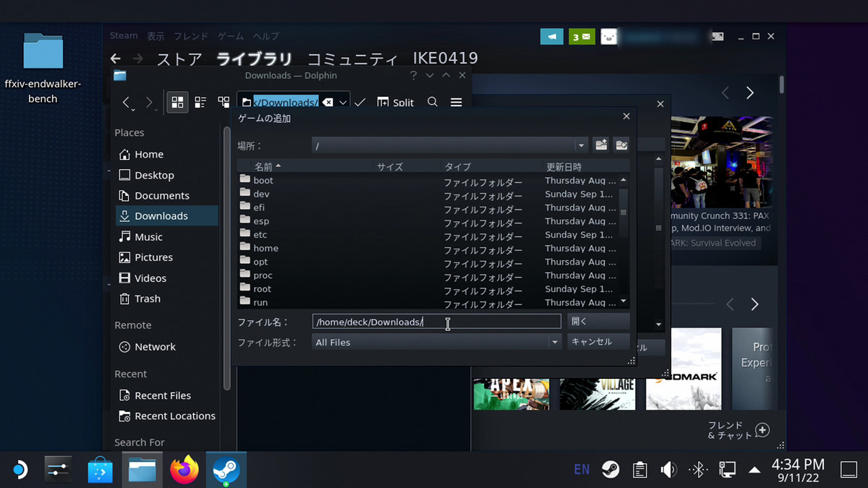Click the 開く open button
Screen dimensions: 868x488
coord(598,321)
